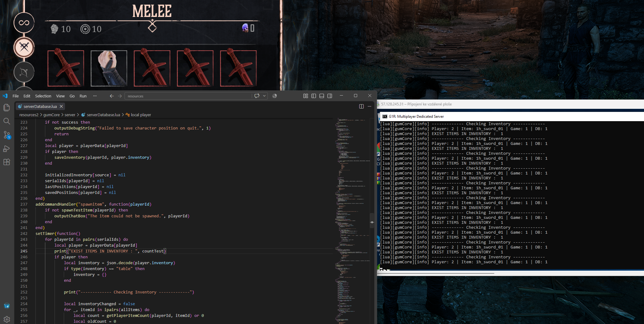Click the Copilot status icon beside the search box
Screen dimensions: 644x324
275,96
